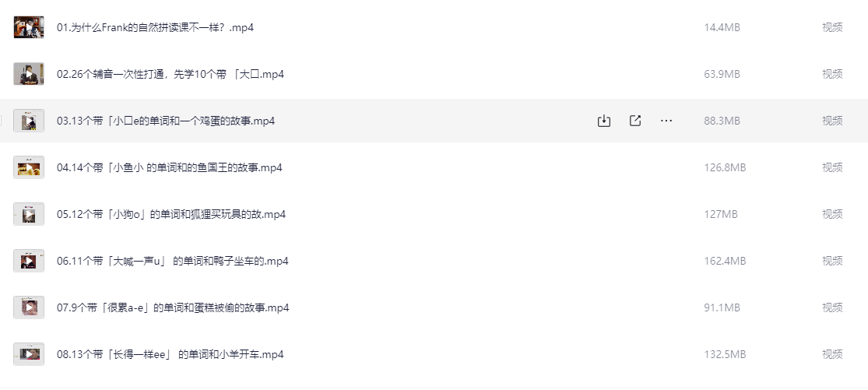This screenshot has width=868, height=390.
Task: Click thumbnail of 05.12个带「小狗o」 video
Action: tap(29, 214)
